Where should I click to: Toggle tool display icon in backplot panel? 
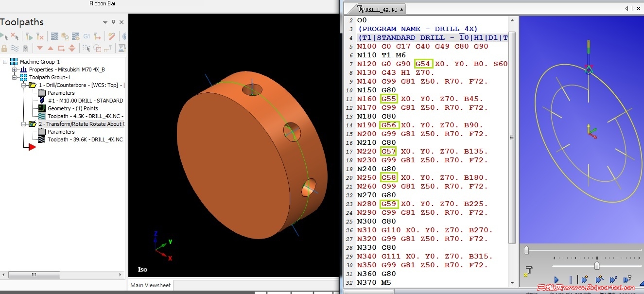click(x=528, y=271)
